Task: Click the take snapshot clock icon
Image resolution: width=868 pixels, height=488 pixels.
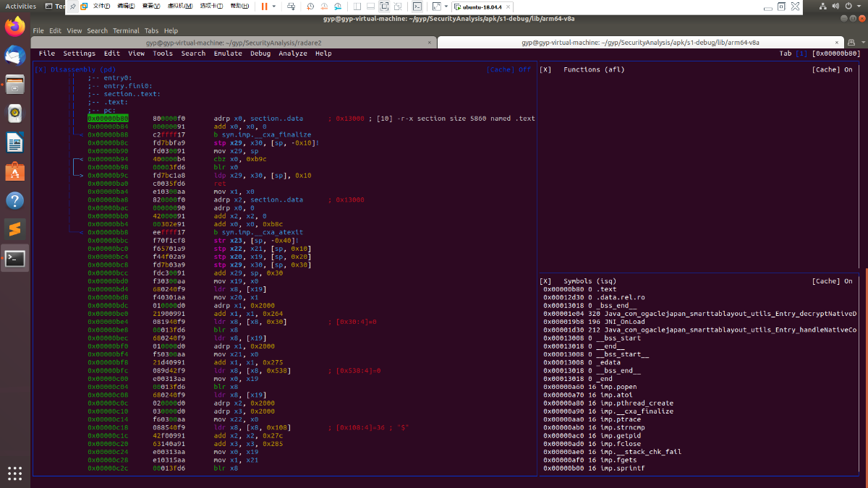Action: pos(310,6)
